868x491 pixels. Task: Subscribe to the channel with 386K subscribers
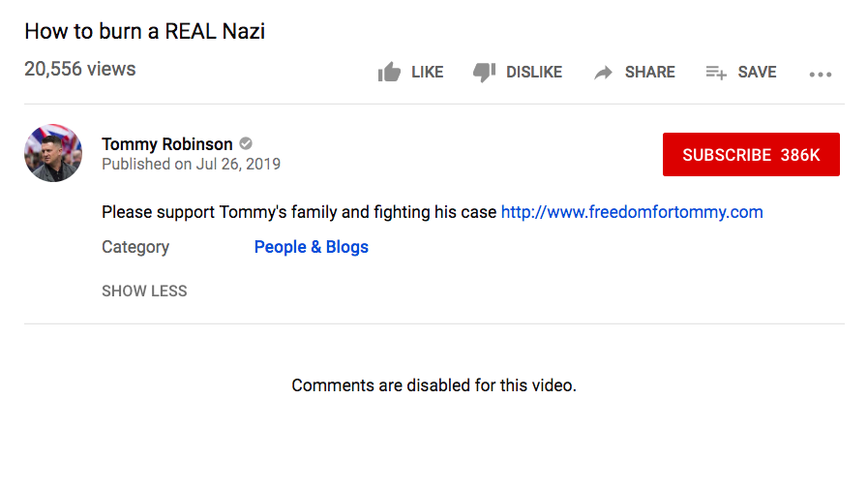click(751, 155)
